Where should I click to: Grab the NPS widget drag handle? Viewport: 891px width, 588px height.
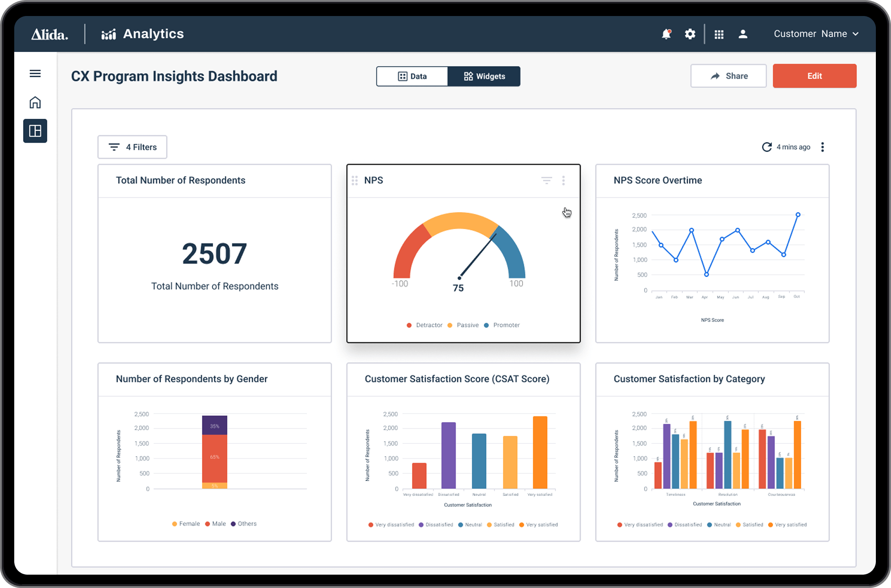coord(355,180)
